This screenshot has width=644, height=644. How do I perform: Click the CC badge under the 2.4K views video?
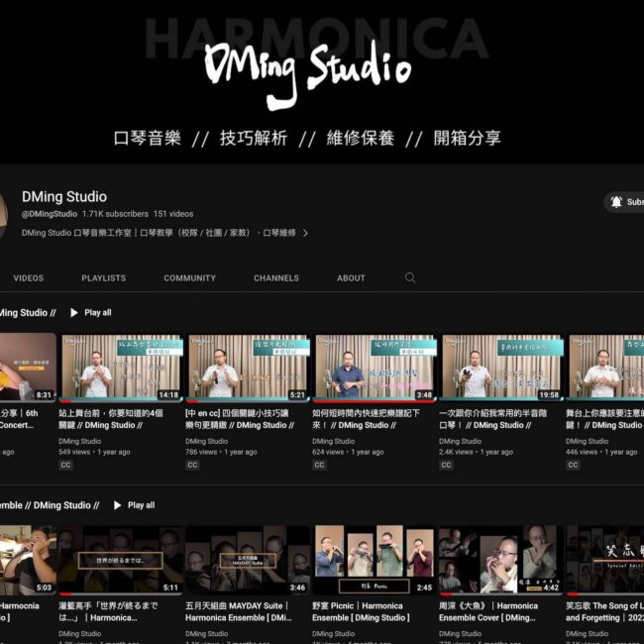(x=446, y=465)
